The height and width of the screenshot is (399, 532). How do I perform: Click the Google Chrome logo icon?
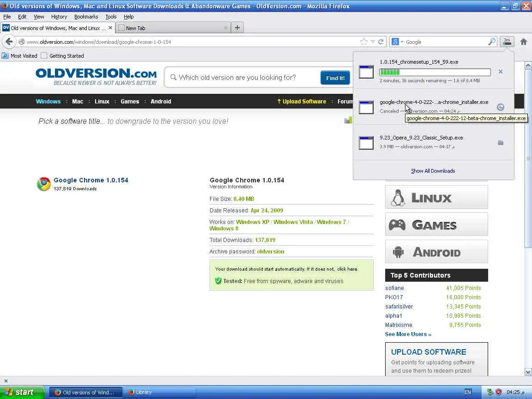[x=44, y=184]
